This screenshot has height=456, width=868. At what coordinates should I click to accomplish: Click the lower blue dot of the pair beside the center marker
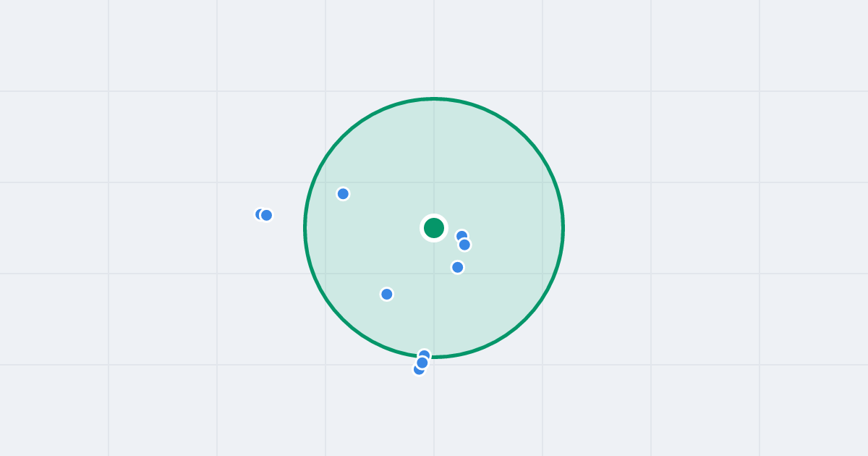point(464,245)
